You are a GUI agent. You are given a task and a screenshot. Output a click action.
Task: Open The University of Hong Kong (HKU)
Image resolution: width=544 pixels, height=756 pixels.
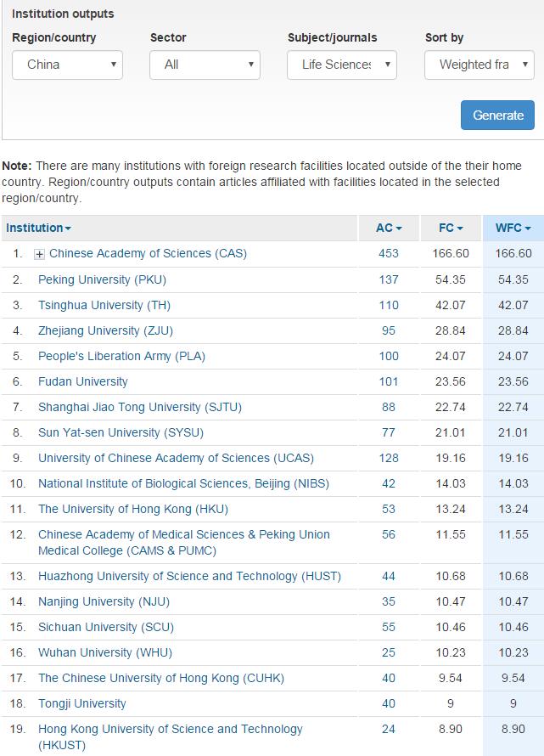click(x=133, y=509)
